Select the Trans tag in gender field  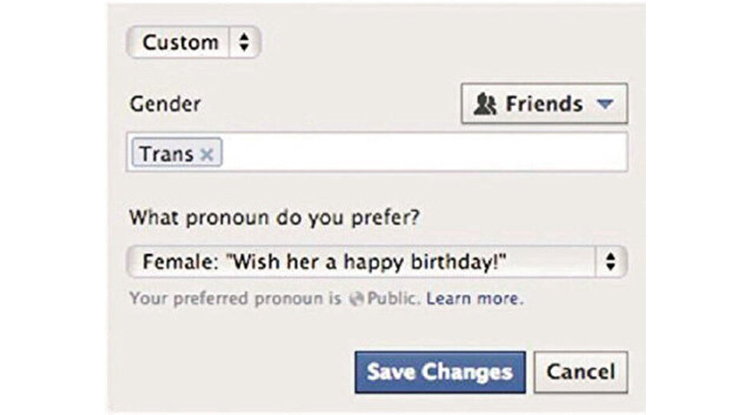tap(166, 154)
